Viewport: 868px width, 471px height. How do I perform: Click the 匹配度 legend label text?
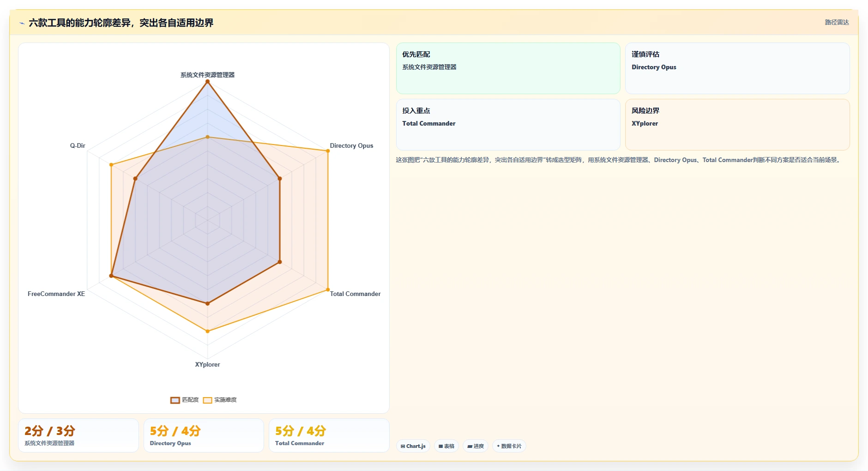190,400
